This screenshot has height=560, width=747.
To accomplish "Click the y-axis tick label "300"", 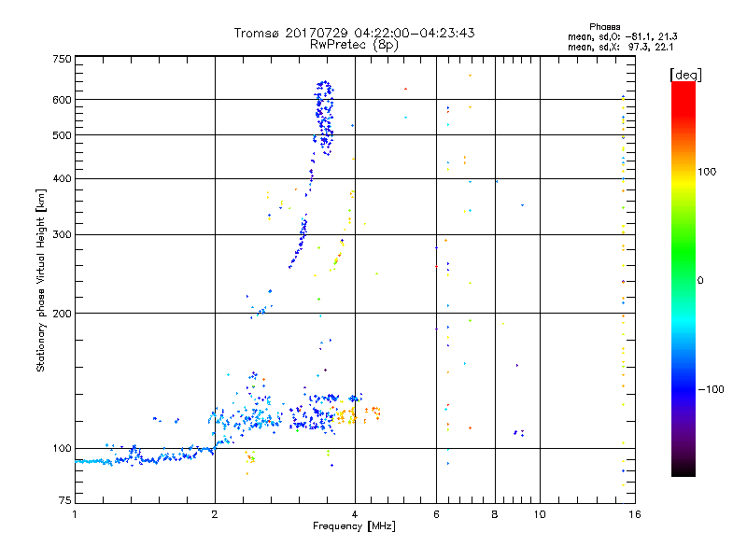I will pos(62,234).
